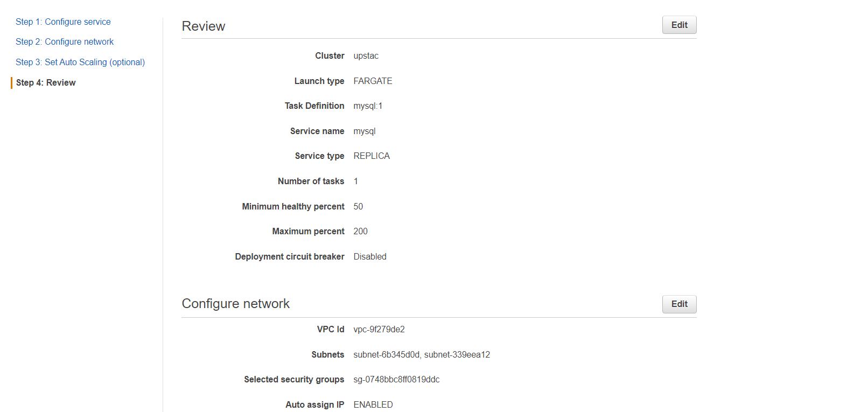Open Step 2: Configure network
868x412 pixels.
pos(65,41)
